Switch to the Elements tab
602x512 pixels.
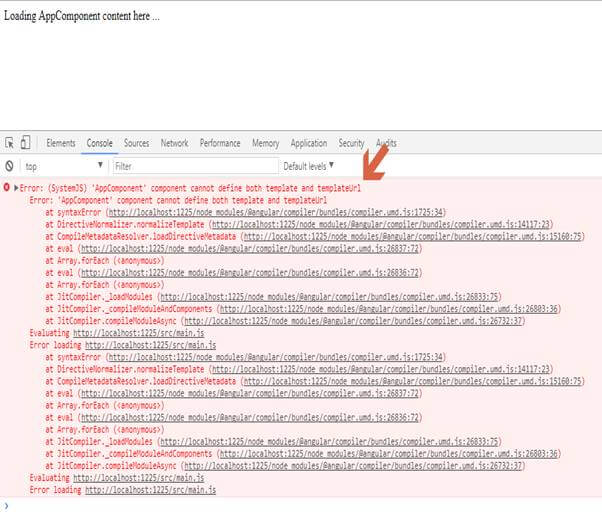61,143
